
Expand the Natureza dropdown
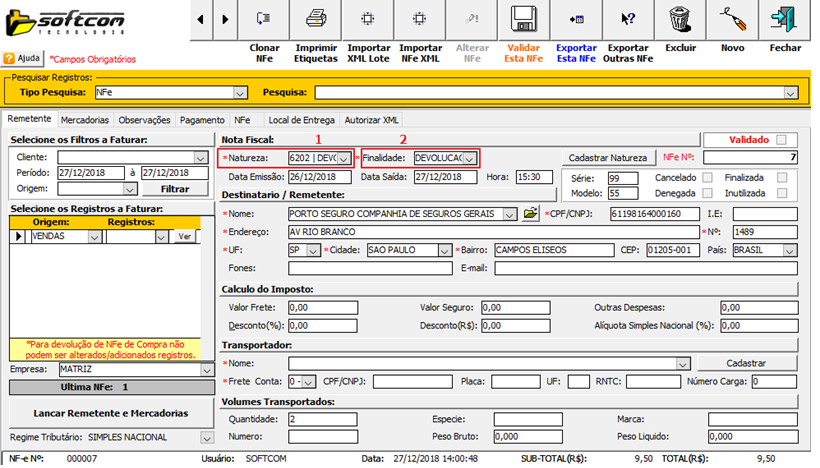tap(344, 158)
